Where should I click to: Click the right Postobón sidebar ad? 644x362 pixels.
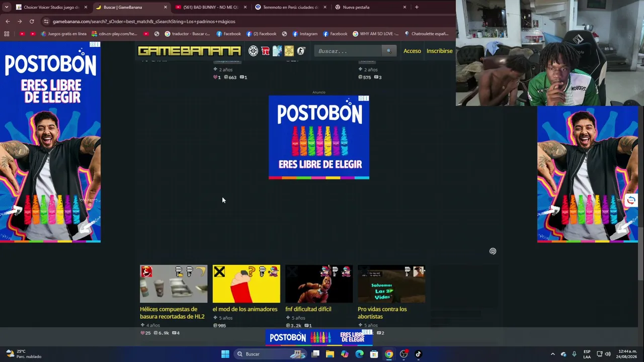[x=588, y=174]
